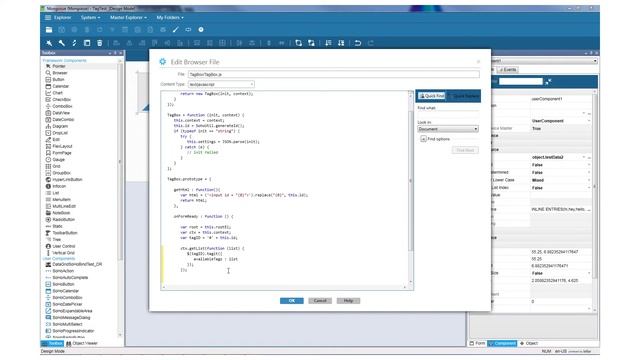Open the Master Explorer menu

coord(128,18)
